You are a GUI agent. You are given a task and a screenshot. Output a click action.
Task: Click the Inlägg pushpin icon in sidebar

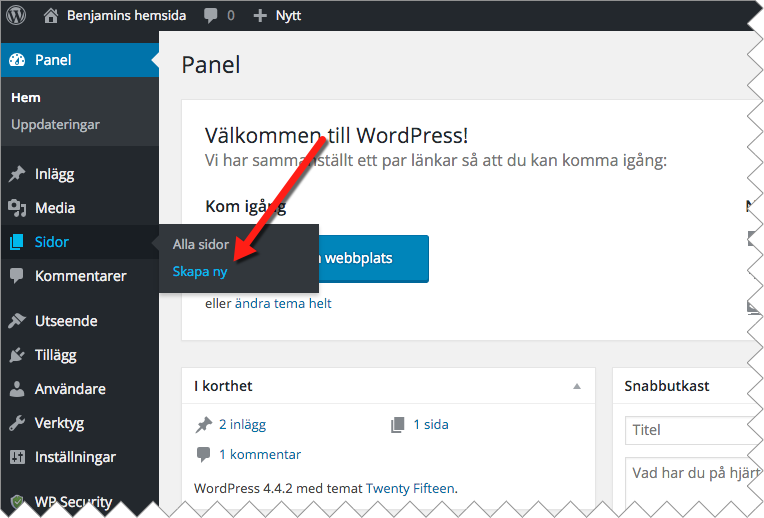coord(17,174)
